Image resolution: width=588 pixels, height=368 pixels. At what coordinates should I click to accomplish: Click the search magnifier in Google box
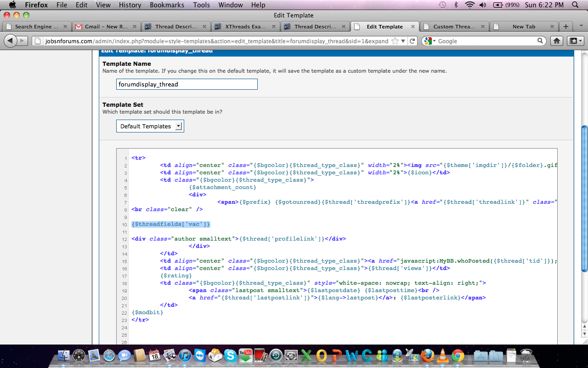540,41
